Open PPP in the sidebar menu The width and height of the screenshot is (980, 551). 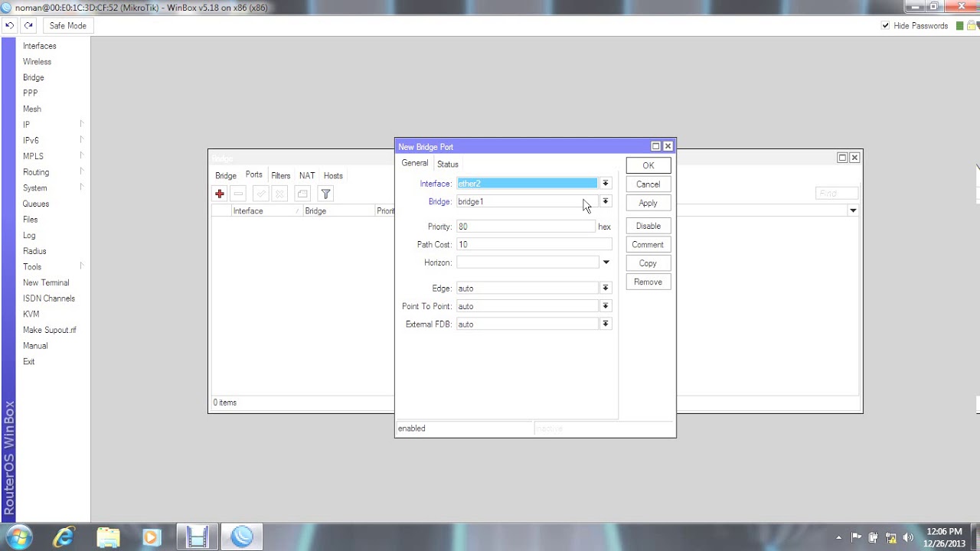click(x=31, y=93)
